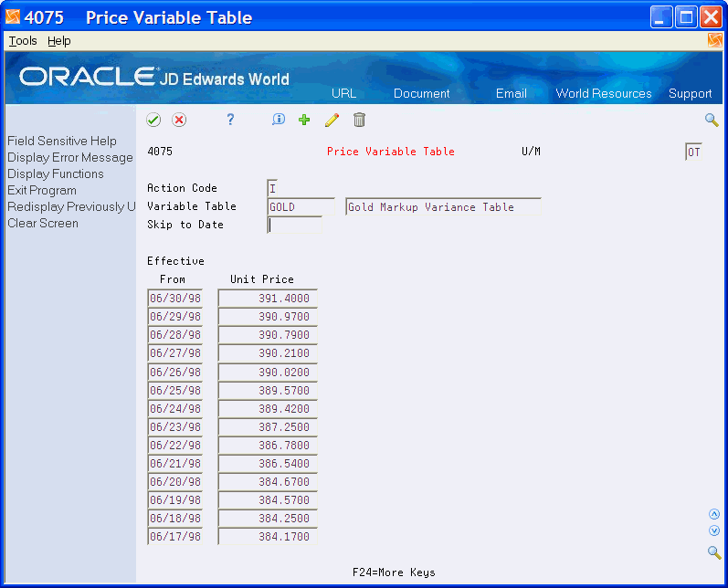The image size is (728, 588).
Task: Click the red X cancel icon
Action: (x=179, y=121)
